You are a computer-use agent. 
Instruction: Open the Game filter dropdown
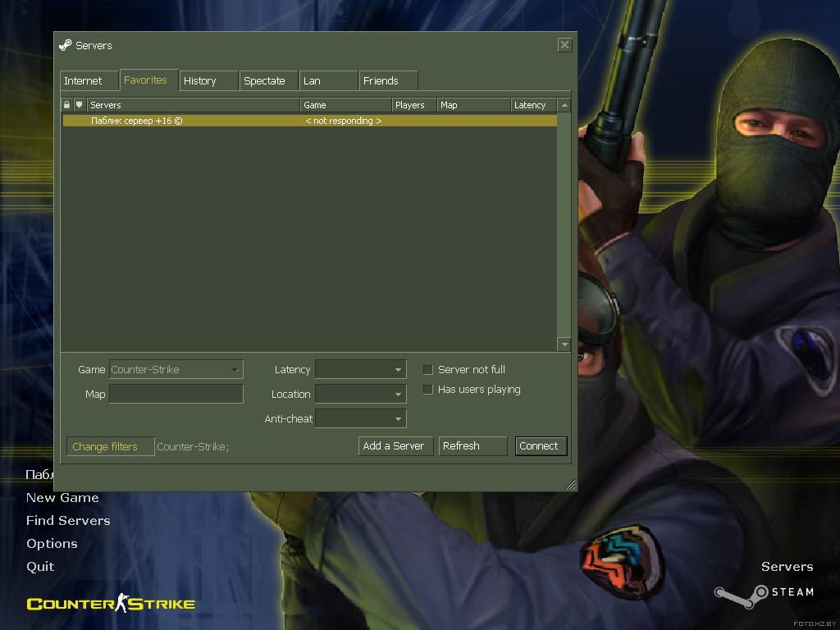pos(176,370)
